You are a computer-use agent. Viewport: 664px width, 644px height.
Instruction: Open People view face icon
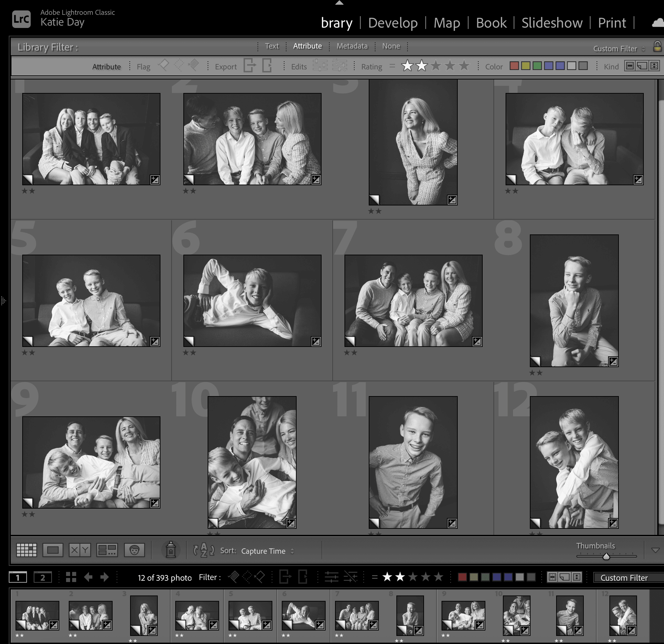tap(134, 550)
